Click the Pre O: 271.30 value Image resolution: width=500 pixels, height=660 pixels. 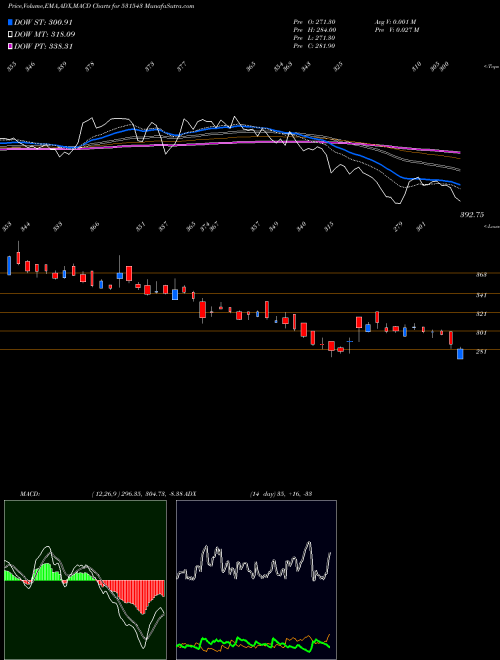pos(314,22)
